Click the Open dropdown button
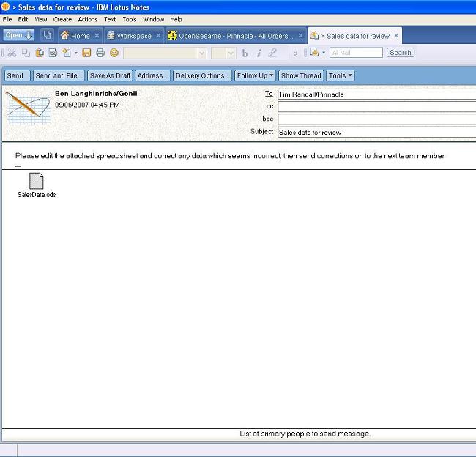Screen dimensions: 476x457 [19, 35]
